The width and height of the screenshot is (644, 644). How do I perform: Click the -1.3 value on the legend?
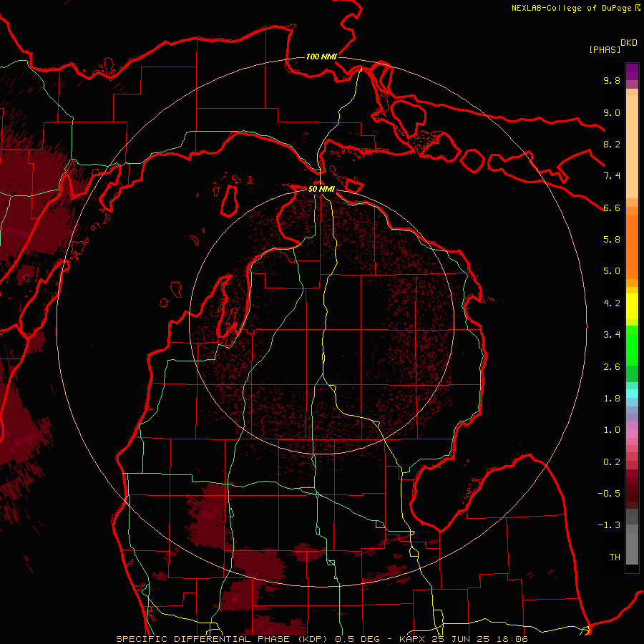pos(609,525)
